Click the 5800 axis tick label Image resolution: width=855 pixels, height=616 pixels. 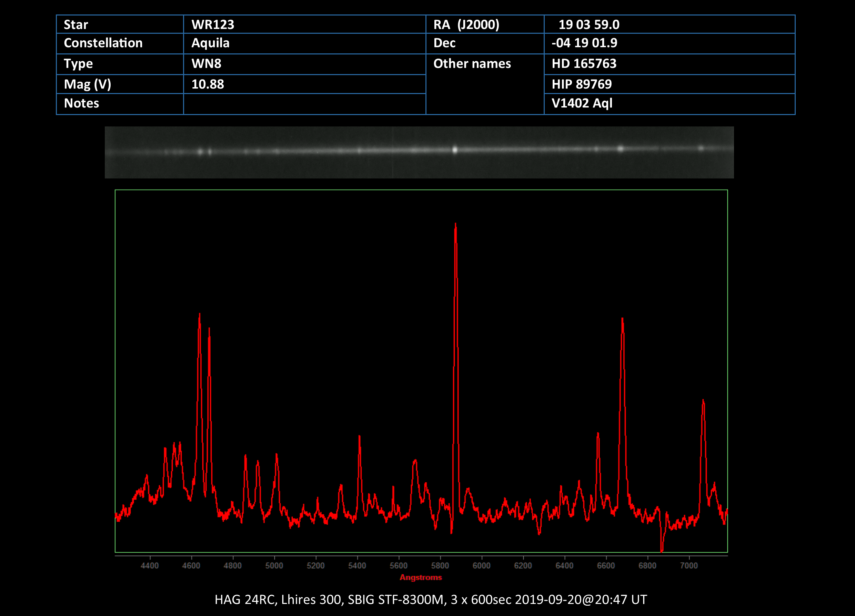click(x=440, y=565)
